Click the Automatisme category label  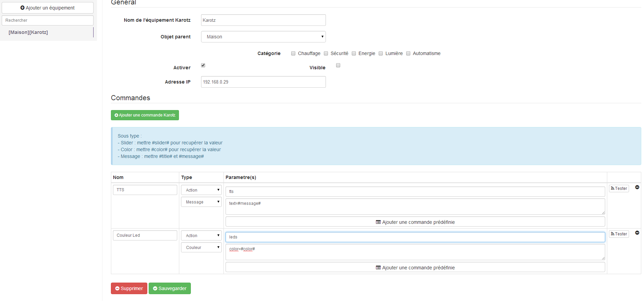427,53
